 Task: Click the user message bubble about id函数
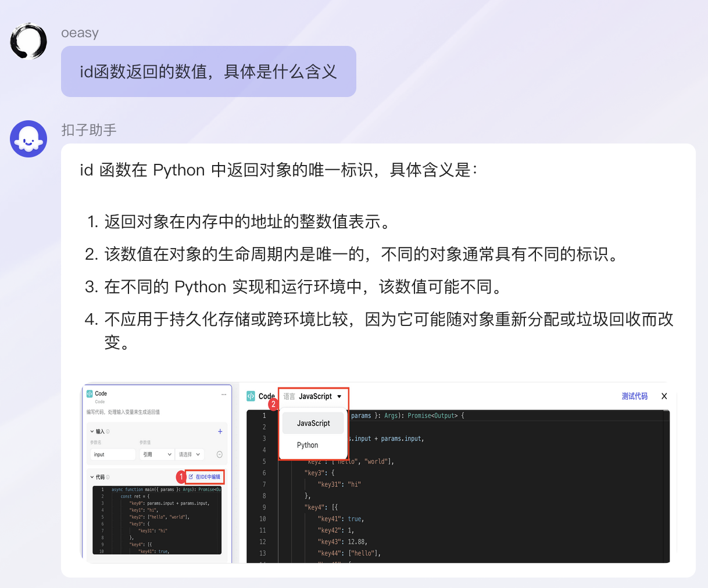209,71
